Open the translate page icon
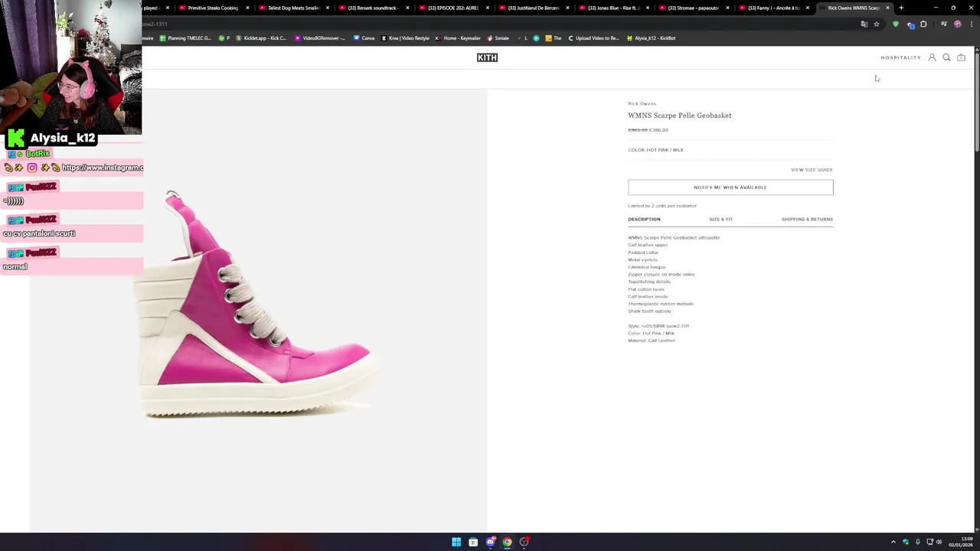The height and width of the screenshot is (551, 980). pyautogui.click(x=864, y=24)
